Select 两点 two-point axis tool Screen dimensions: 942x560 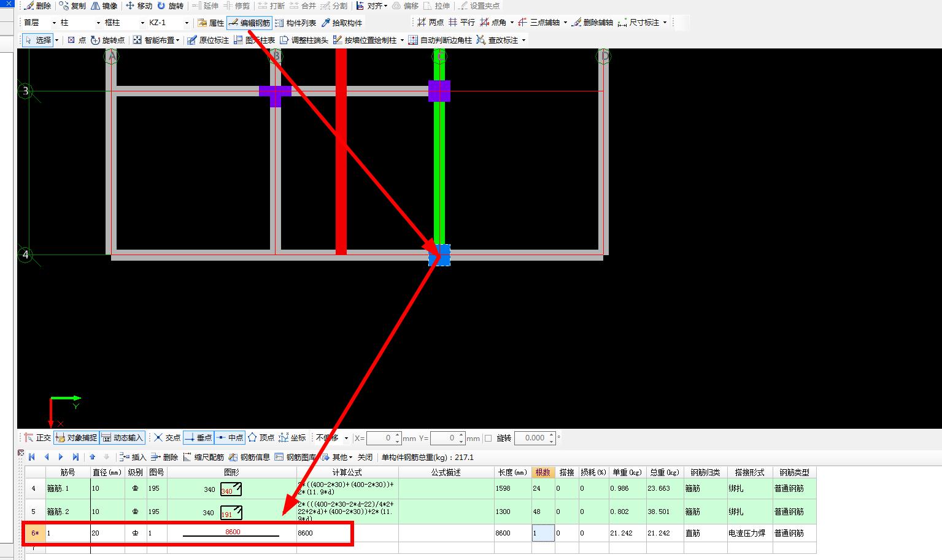(430, 22)
